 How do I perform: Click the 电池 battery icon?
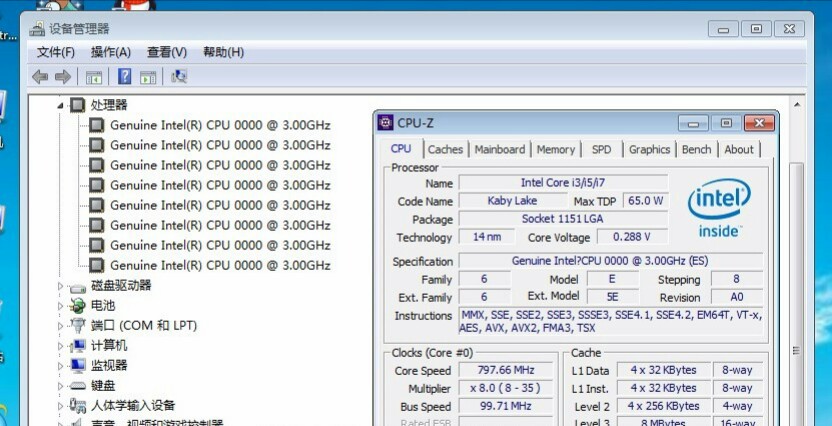(77, 306)
